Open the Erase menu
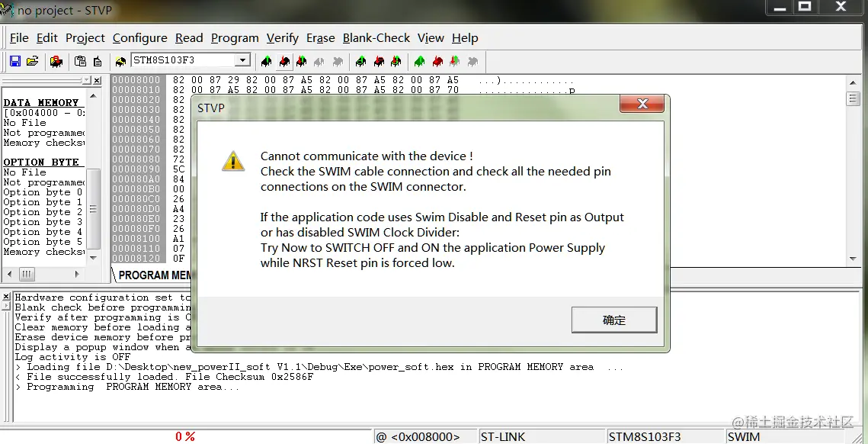Screen dimensions: 868x444 [321, 38]
